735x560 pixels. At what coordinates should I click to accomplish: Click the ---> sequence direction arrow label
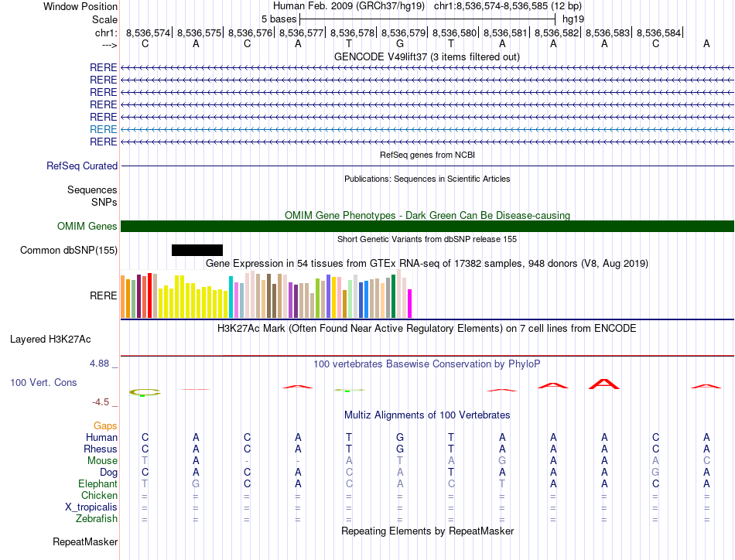click(x=109, y=45)
